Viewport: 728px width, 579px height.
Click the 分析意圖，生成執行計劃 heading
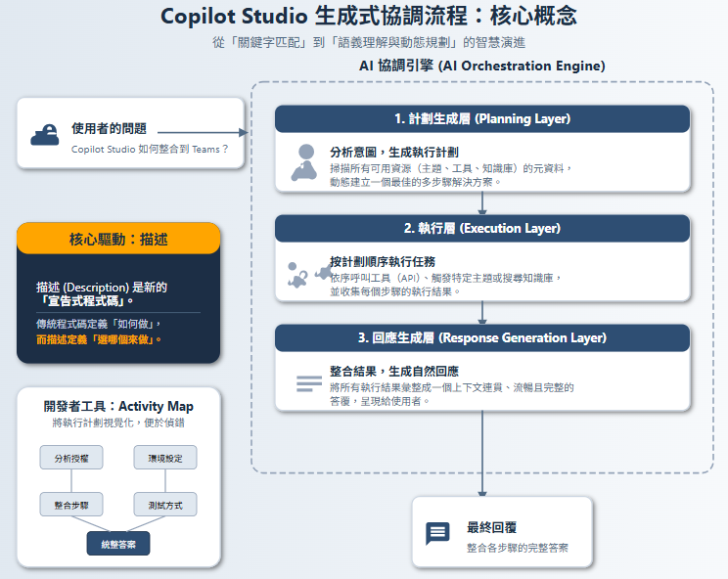(394, 153)
